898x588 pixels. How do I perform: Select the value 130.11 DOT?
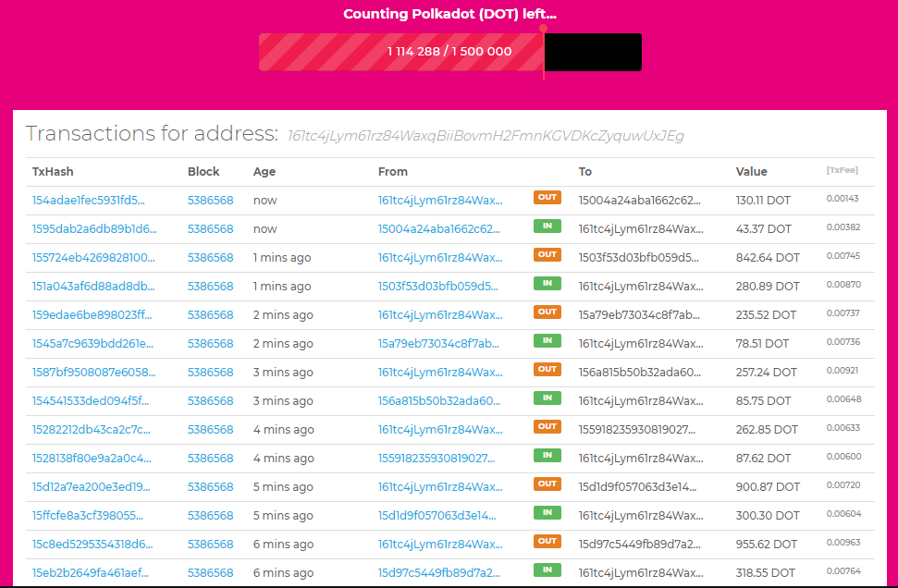click(x=763, y=201)
